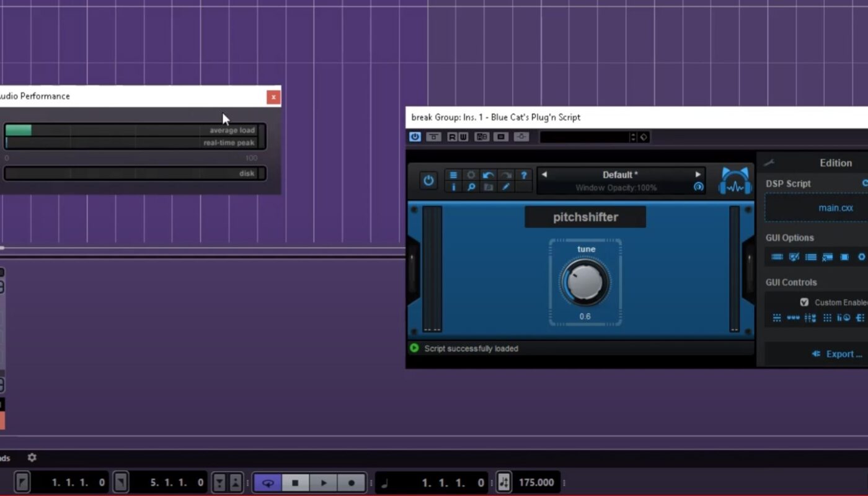868x496 pixels.
Task: Click the folder icon in Blue Cat toolbar
Action: (489, 187)
